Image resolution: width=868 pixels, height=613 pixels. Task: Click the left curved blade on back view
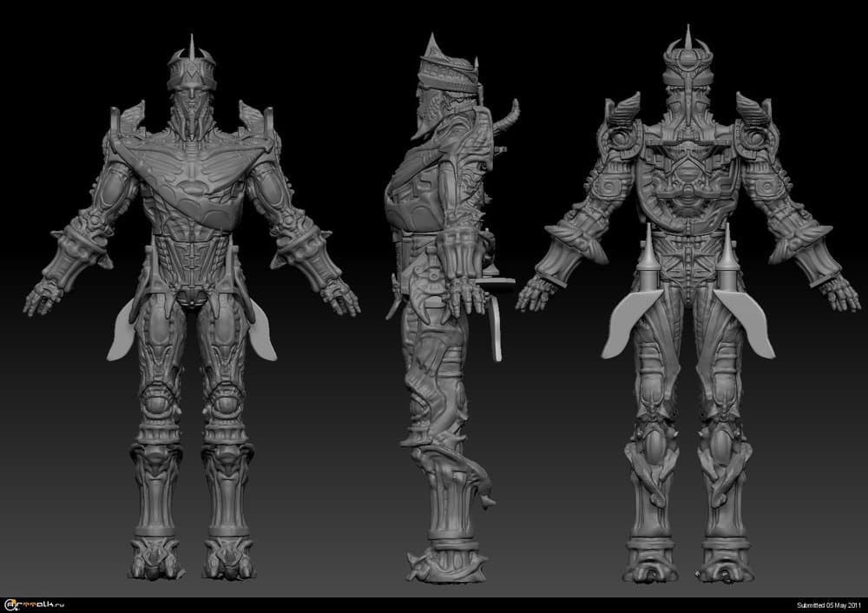click(632, 323)
